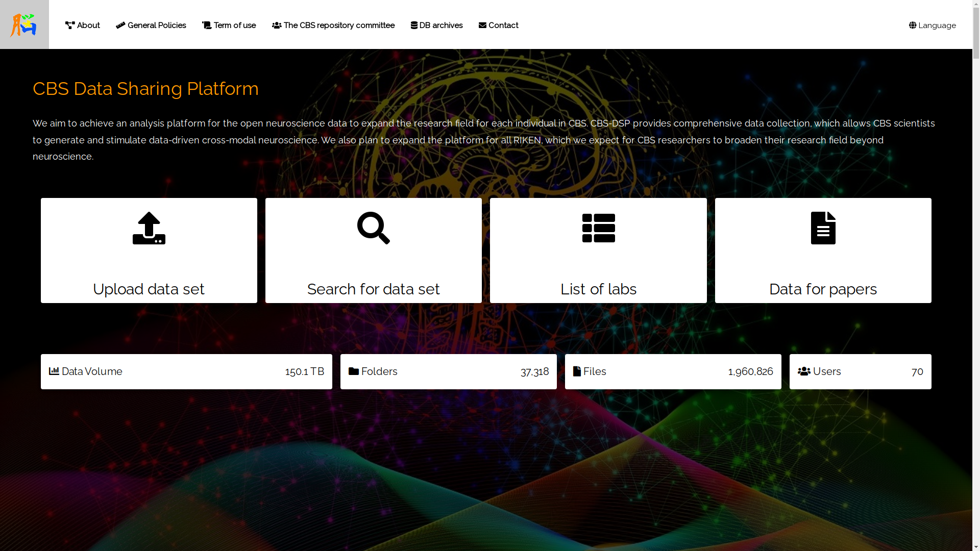Open the Term of use page

click(229, 25)
